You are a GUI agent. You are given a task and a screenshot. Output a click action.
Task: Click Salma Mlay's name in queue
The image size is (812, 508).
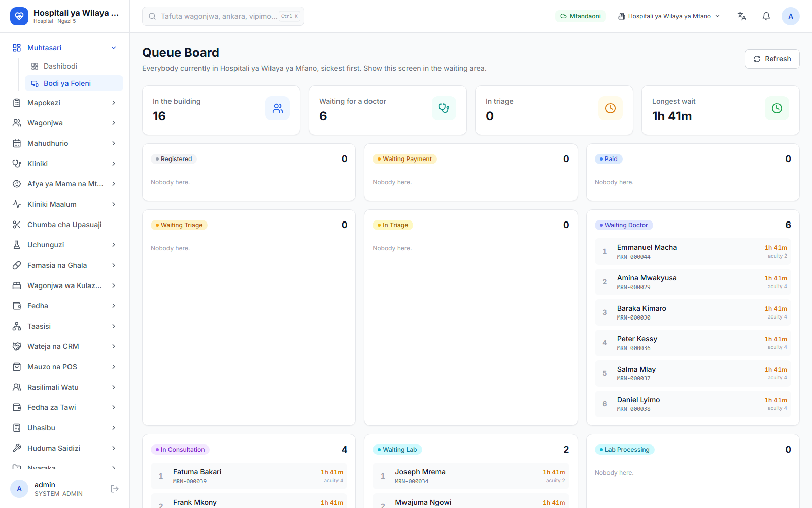pos(636,369)
